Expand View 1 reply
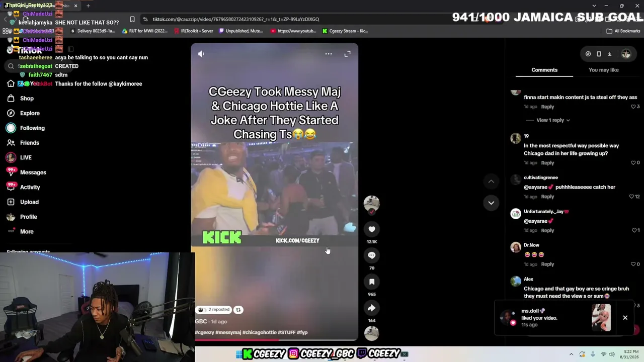644x362 pixels. coord(553,120)
